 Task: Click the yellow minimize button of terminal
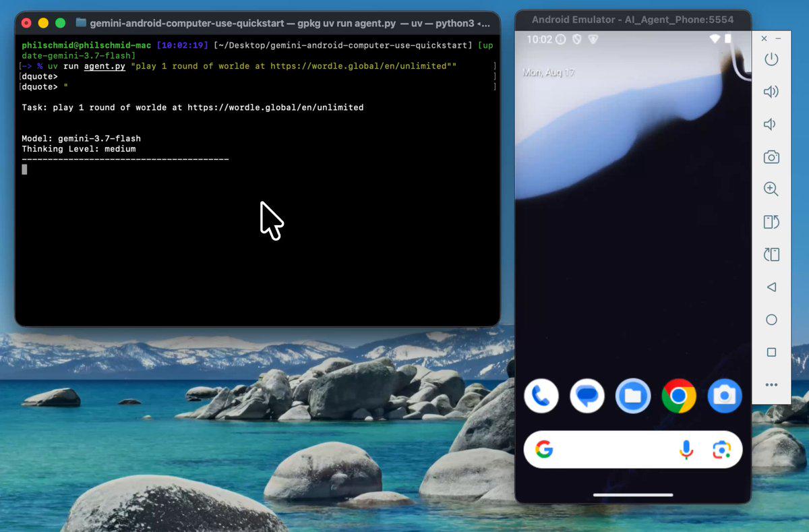coord(43,23)
